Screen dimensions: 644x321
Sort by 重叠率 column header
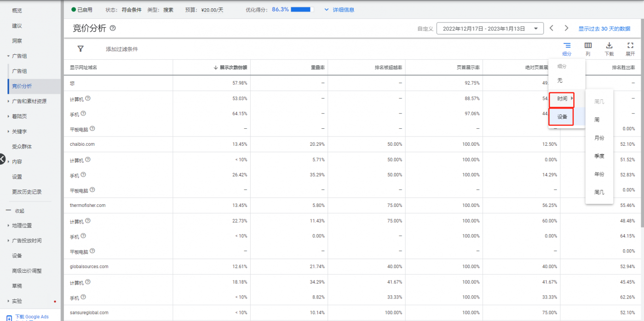point(318,68)
